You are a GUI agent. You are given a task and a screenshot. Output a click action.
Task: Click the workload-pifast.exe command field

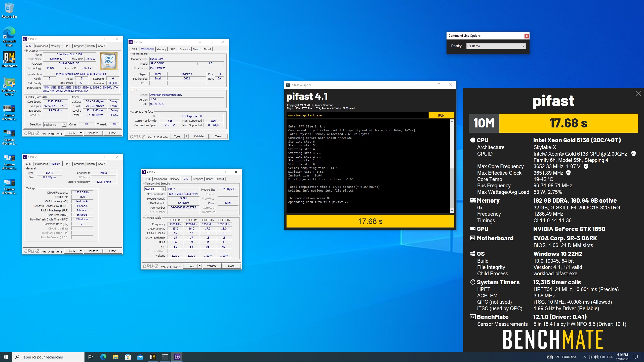[x=357, y=115]
